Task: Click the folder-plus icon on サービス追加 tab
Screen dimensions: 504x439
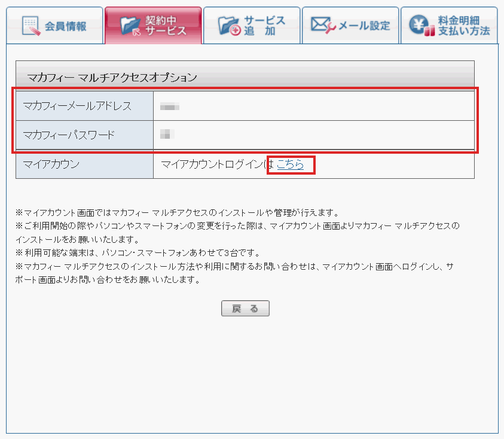Action: pos(229,26)
